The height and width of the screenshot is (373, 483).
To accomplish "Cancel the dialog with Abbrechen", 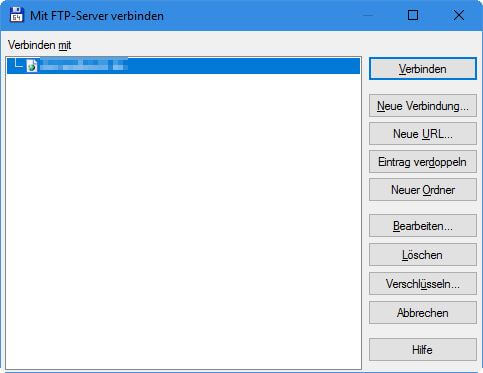I will coord(423,313).
